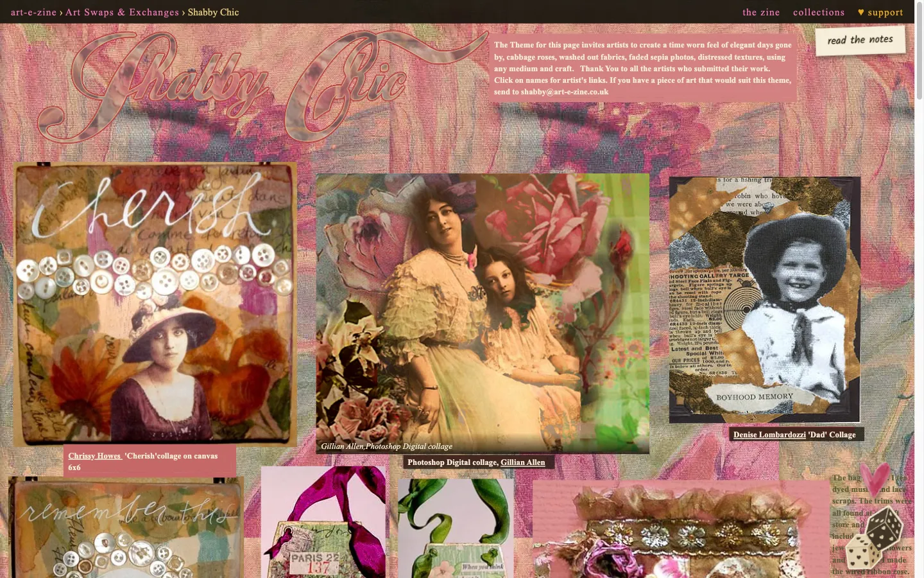View the mother and daughter digital collage

483,313
